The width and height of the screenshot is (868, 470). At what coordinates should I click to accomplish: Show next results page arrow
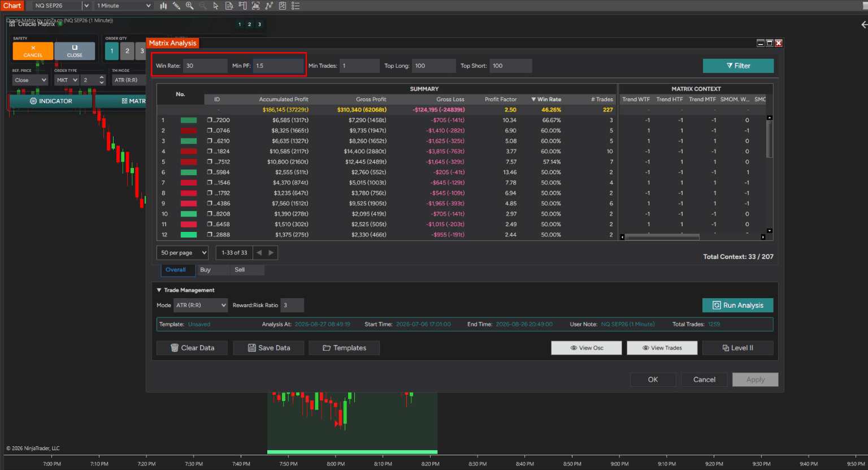pos(271,253)
